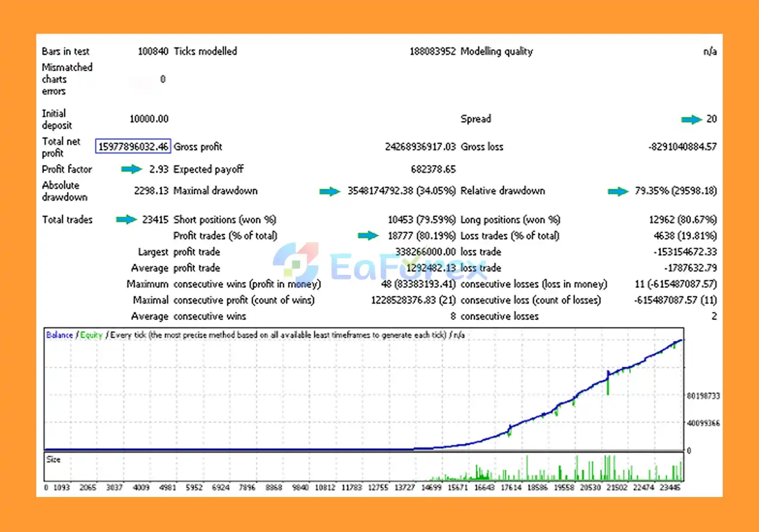Viewport: 759px width, 532px height.
Task: Click the Gross loss value
Action: [682, 147]
